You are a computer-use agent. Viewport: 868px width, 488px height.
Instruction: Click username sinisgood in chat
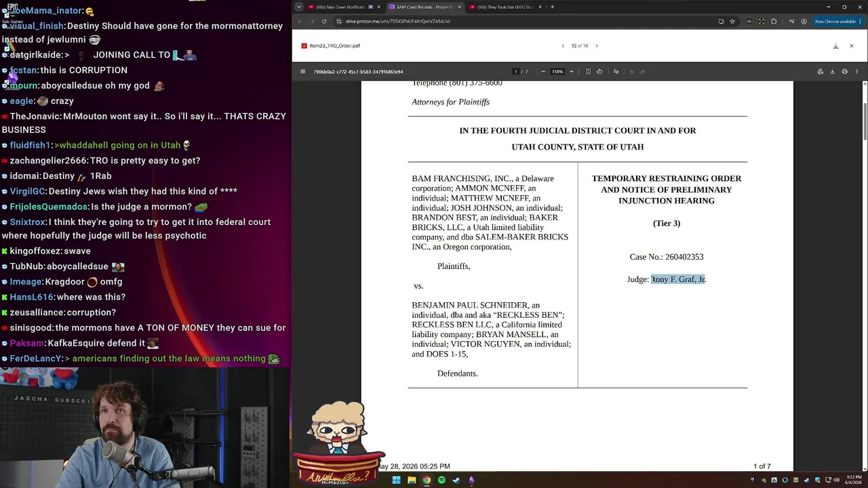pos(31,328)
